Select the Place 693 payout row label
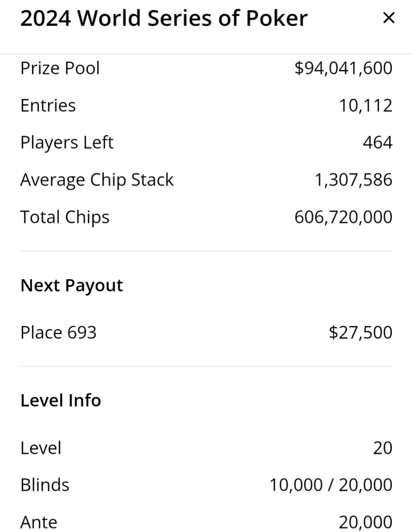This screenshot has height=532, width=412. [58, 332]
